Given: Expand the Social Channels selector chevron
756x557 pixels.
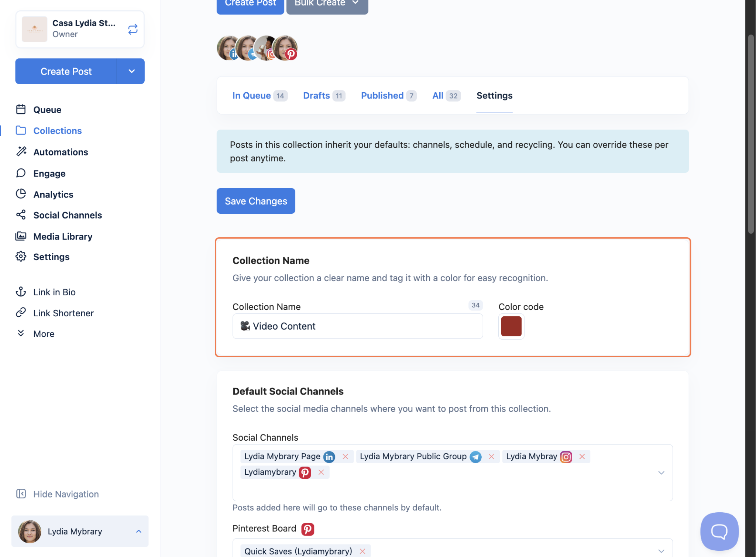Looking at the screenshot, I should tap(661, 473).
